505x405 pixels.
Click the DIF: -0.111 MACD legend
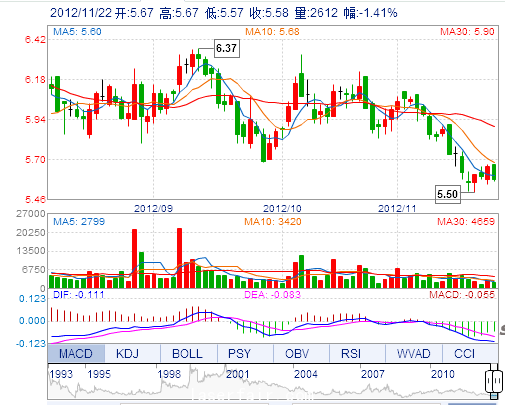79,295
